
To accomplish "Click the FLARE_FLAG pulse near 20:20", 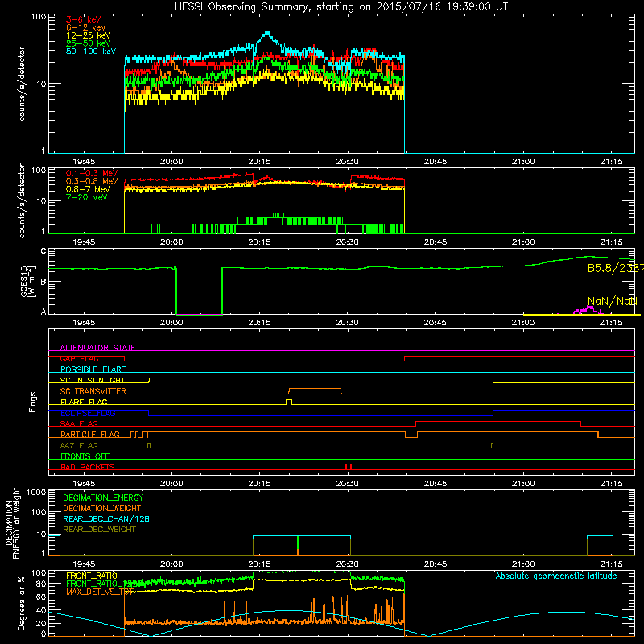I will [289, 402].
